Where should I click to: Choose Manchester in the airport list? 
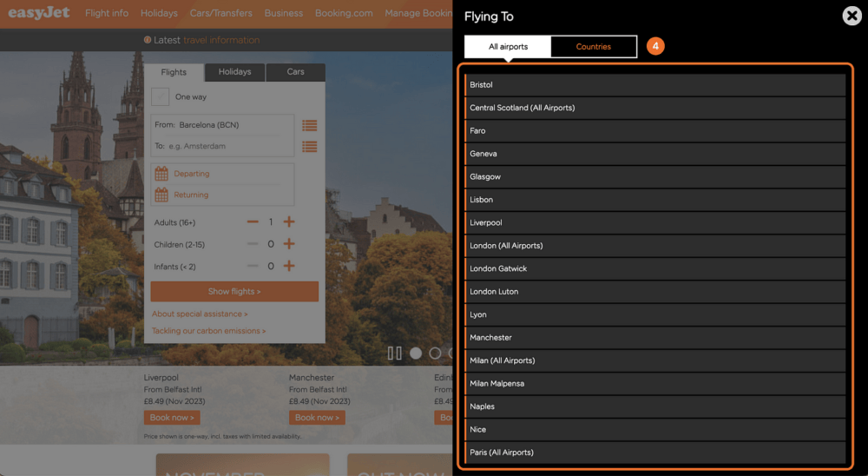click(655, 338)
